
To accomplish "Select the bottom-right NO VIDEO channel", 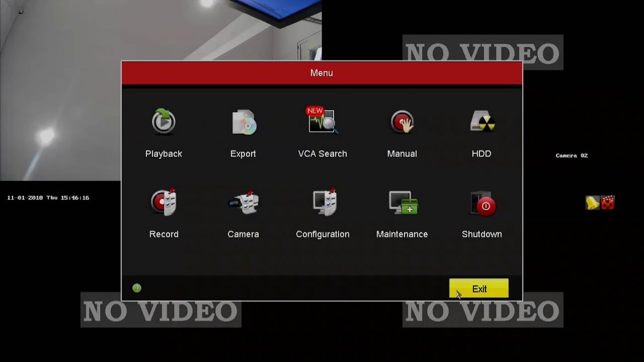I will (483, 311).
